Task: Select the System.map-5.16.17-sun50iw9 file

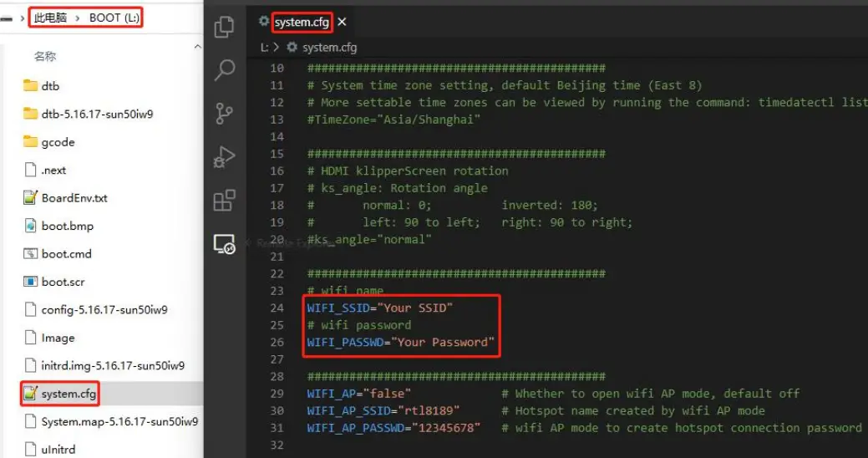Action: coord(119,421)
